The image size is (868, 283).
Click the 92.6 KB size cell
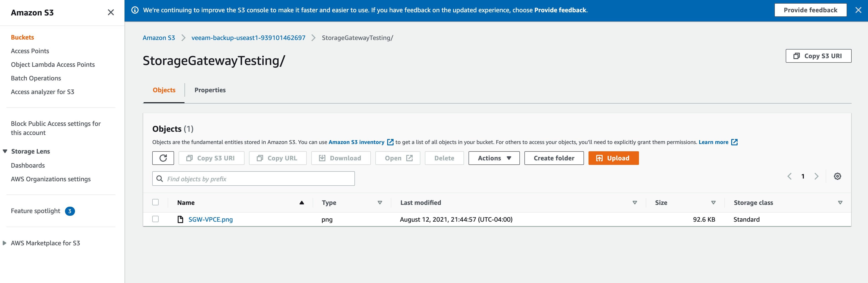(x=704, y=219)
